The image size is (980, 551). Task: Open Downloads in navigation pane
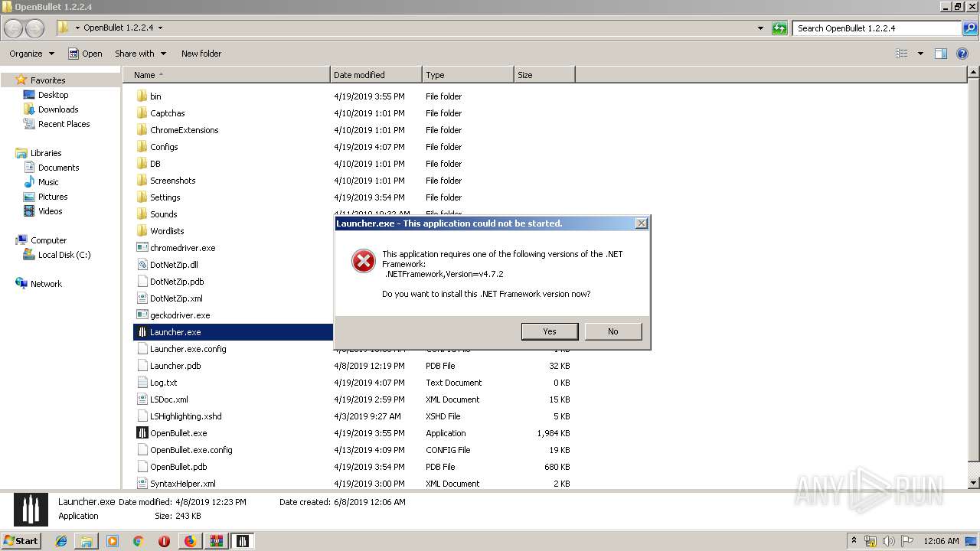[58, 109]
